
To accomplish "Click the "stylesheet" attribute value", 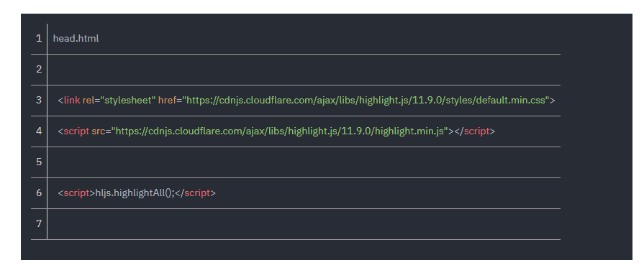I will 128,100.
